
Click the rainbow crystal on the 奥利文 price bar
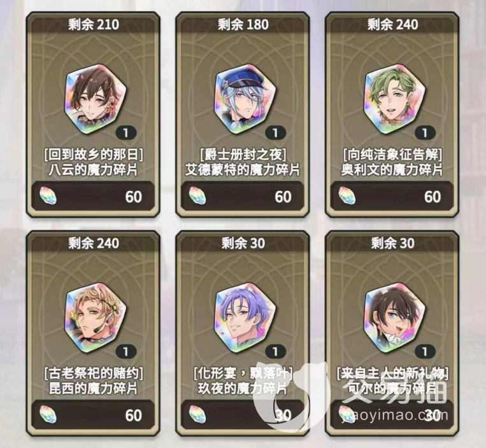point(347,196)
